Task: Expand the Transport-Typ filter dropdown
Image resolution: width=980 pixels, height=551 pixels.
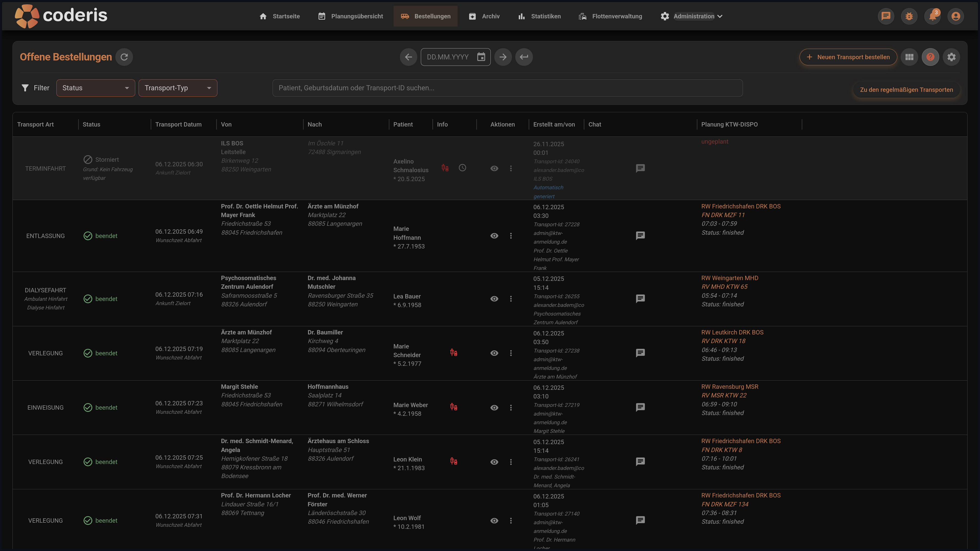Action: (178, 88)
